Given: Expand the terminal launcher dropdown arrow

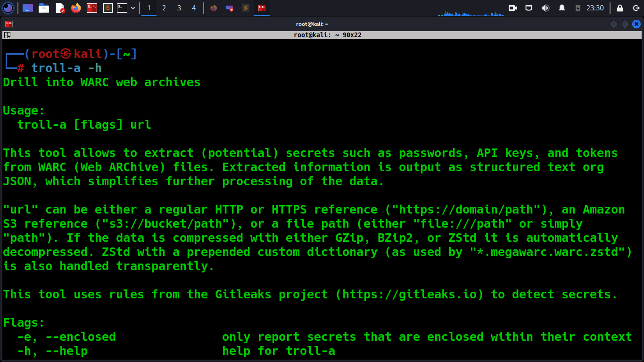Looking at the screenshot, I should (x=133, y=8).
